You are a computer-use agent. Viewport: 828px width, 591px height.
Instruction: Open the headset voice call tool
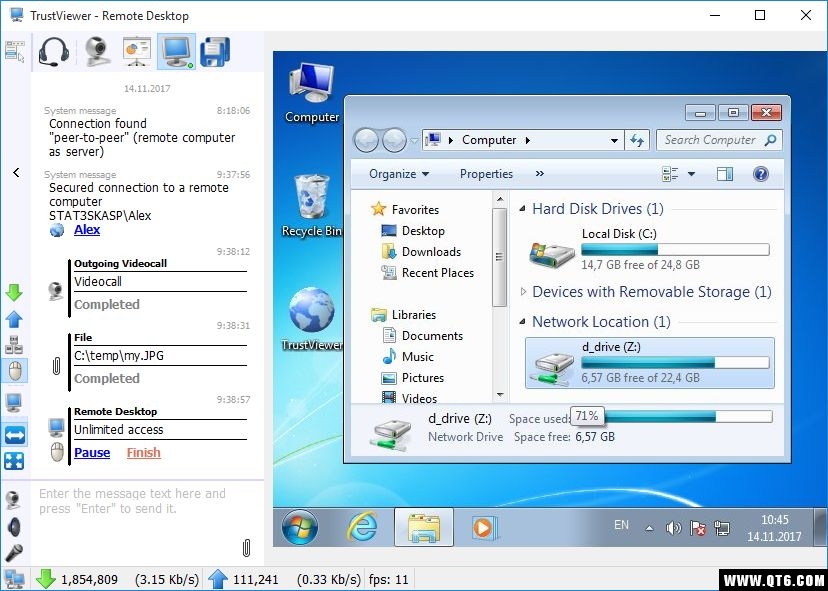(x=53, y=52)
